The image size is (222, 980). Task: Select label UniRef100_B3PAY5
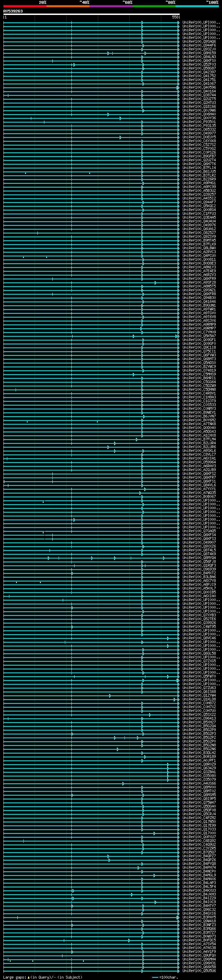tap(199, 917)
